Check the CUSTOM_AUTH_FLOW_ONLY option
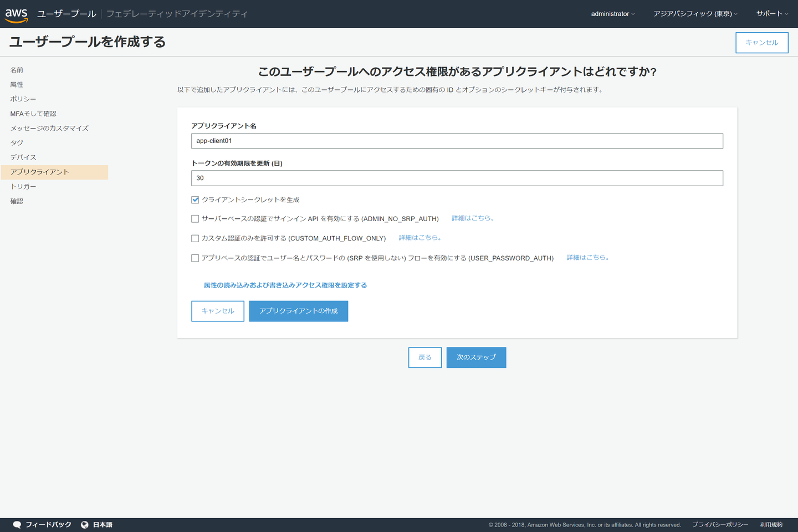 [x=195, y=238]
